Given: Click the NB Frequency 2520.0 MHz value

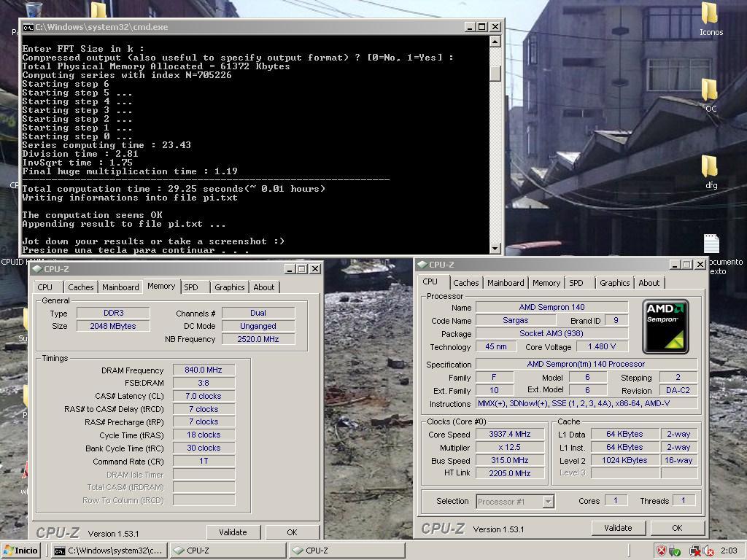Looking at the screenshot, I should 258,339.
